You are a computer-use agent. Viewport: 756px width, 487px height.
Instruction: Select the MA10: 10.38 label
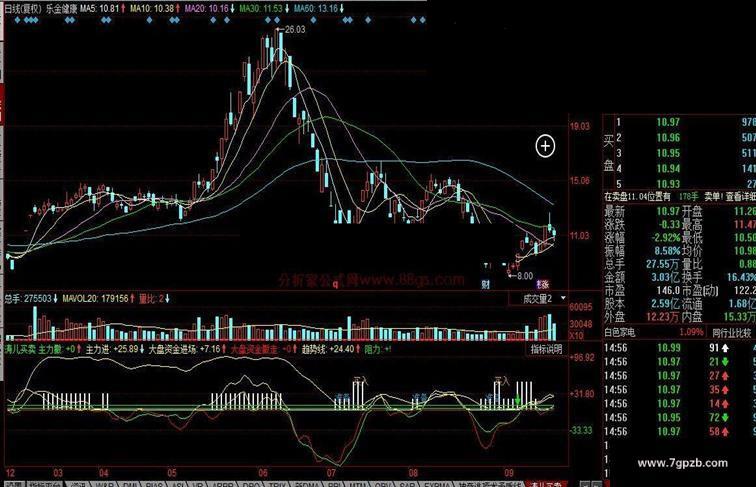[x=152, y=9]
